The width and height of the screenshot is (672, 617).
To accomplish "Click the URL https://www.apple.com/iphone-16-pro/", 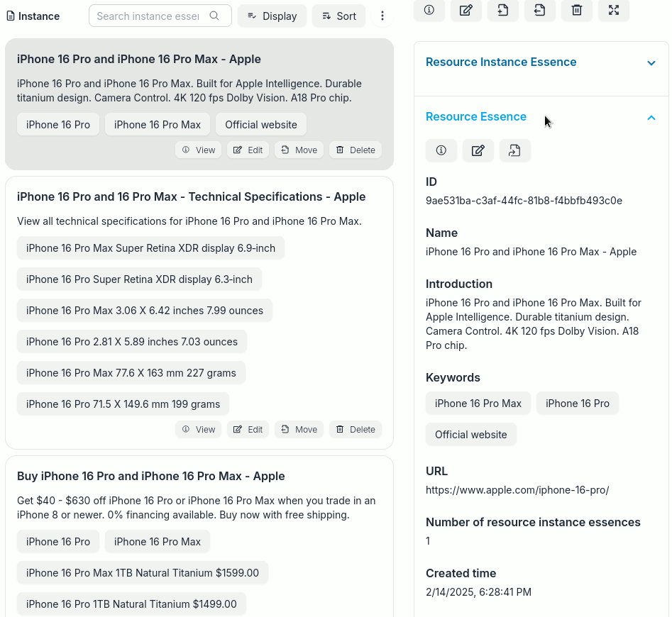I will click(x=517, y=490).
